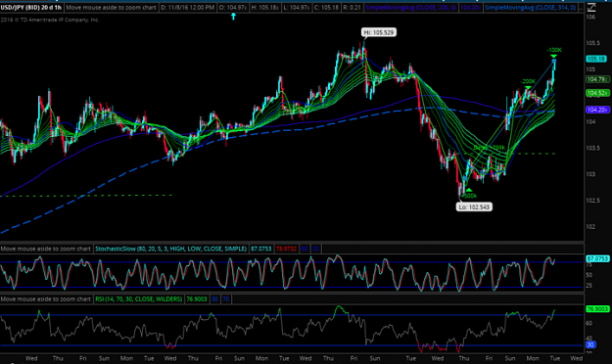Viewport: 612px width, 364px height.
Task: Click the USD/JPY (BID) 20 d 1h symbol label
Action: 31,8
